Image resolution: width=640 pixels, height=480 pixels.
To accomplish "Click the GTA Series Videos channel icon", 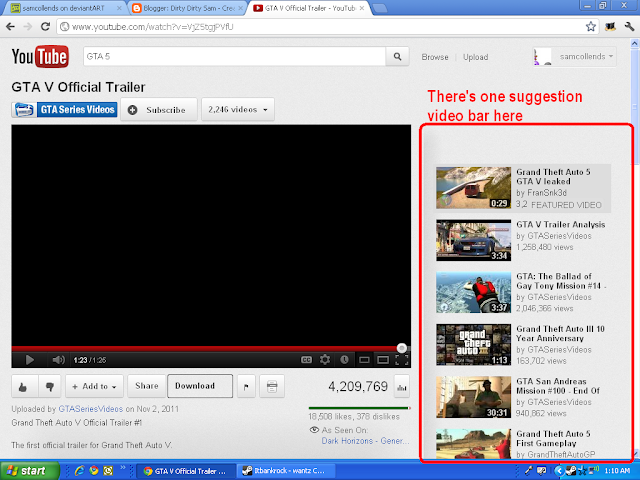I will (x=24, y=109).
